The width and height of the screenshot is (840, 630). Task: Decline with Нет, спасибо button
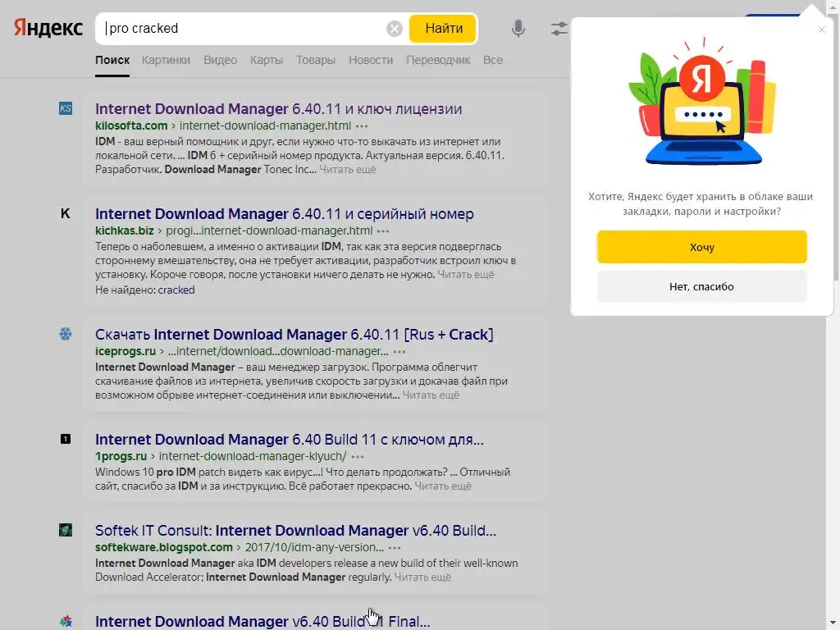[x=702, y=286]
